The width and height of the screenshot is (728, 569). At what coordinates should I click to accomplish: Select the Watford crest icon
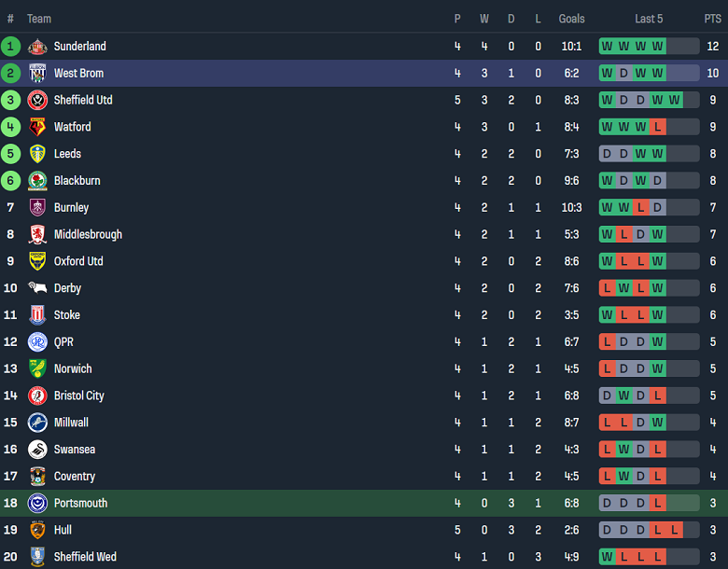point(37,127)
